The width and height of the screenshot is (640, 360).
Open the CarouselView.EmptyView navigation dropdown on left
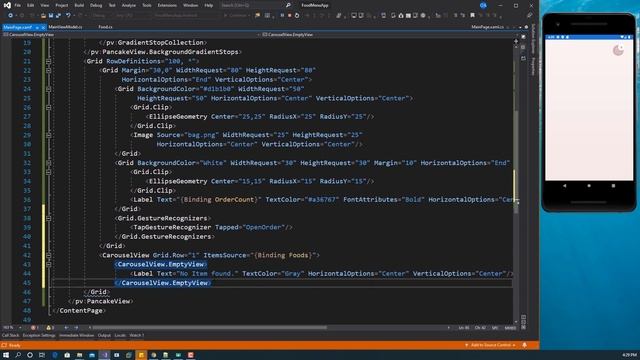[130, 35]
